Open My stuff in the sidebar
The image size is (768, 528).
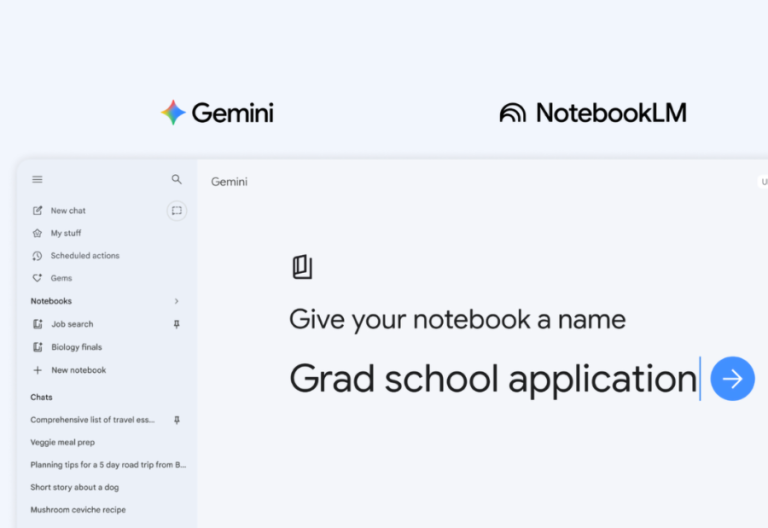tap(66, 233)
